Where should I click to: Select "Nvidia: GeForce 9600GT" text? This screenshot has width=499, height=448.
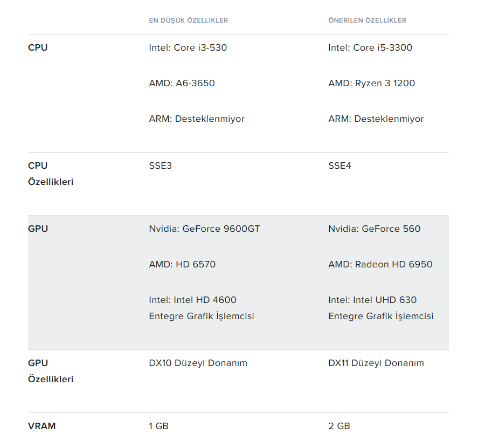(x=204, y=229)
